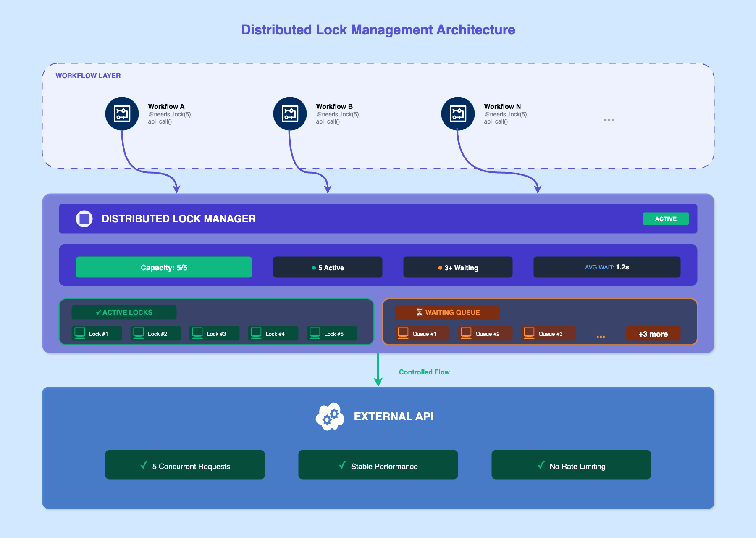This screenshot has height=538, width=756.
Task: Select the Workflow B circuit icon
Action: 290,114
